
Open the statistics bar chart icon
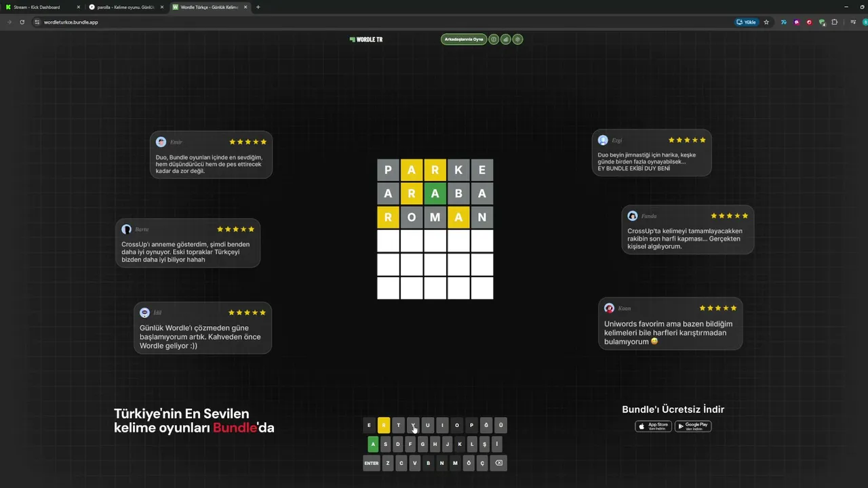point(506,39)
